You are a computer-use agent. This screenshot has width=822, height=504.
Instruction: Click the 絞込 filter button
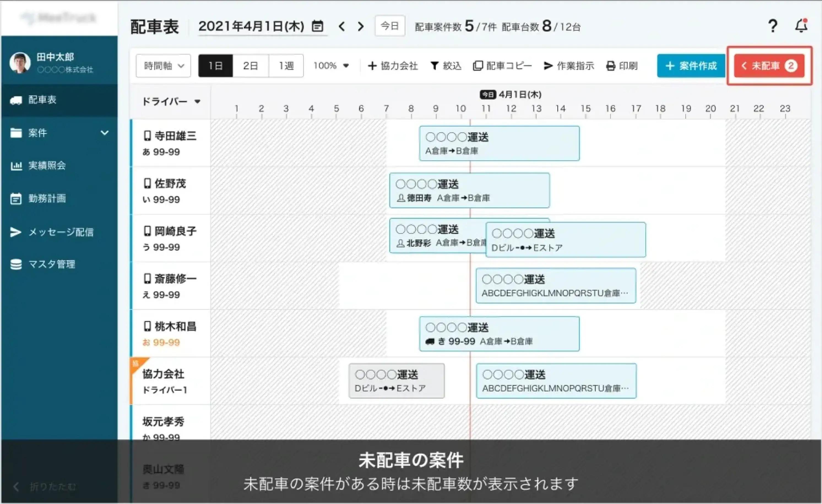[446, 66]
